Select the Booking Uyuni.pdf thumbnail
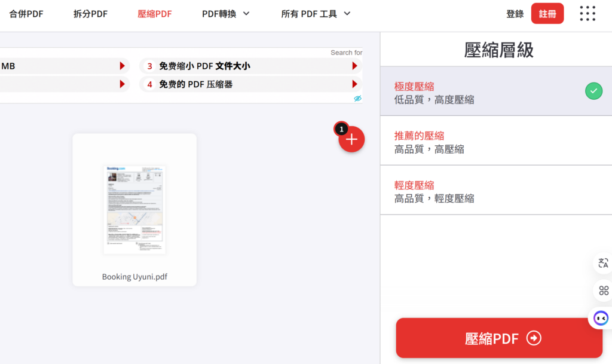The height and width of the screenshot is (364, 612). click(134, 209)
